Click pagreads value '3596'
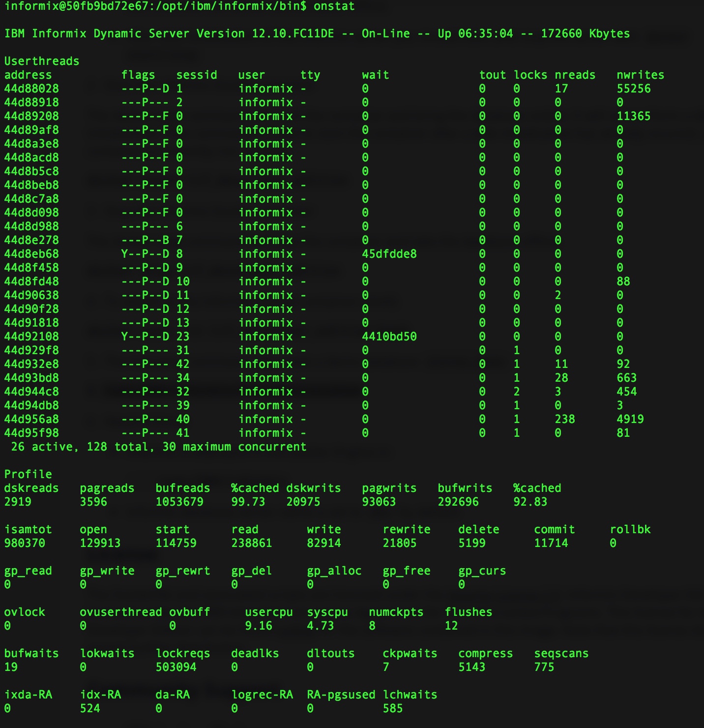 click(x=93, y=502)
